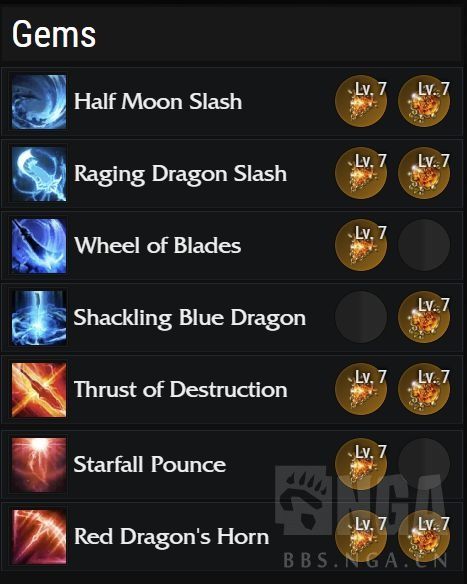This screenshot has height=584, width=467.
Task: Click the empty gem slot for Starfall Pounce
Action: tap(424, 464)
